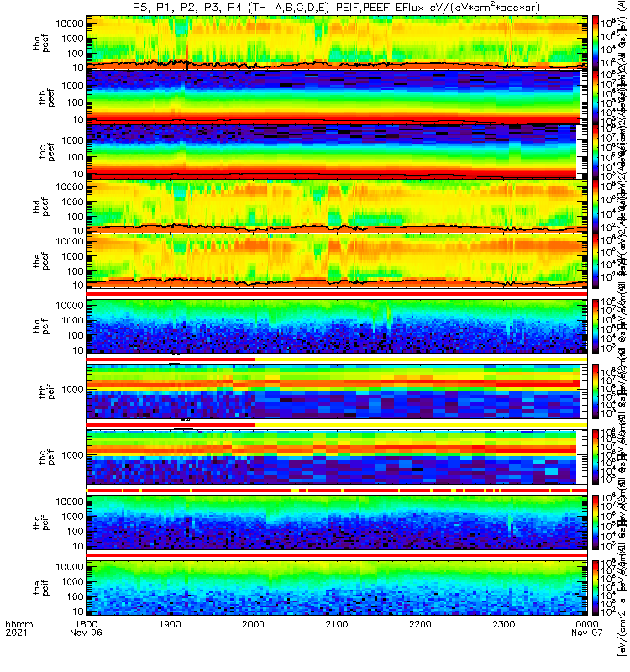Click the thc peef color scale bar

(x=596, y=151)
